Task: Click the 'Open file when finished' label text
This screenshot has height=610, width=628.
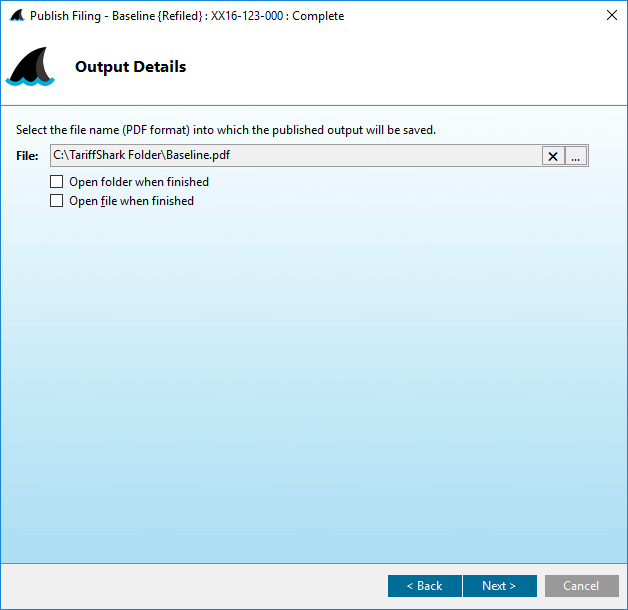Action: coord(131,201)
